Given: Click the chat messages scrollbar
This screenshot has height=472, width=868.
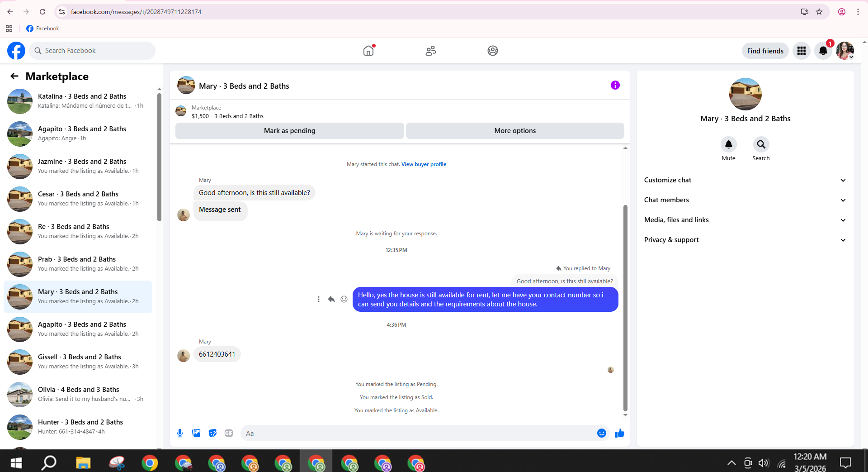Looking at the screenshot, I should pos(625,308).
